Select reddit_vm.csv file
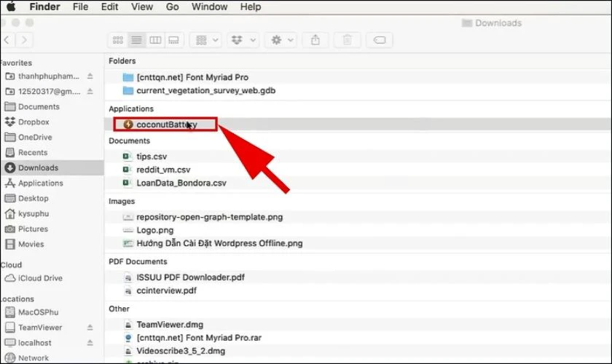The image size is (612, 364). pos(157,170)
